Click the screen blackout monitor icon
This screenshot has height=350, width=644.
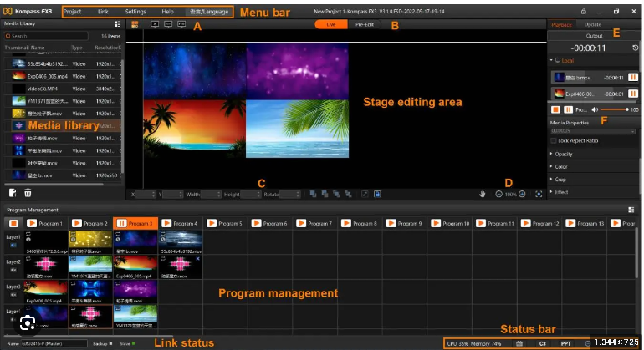(155, 24)
